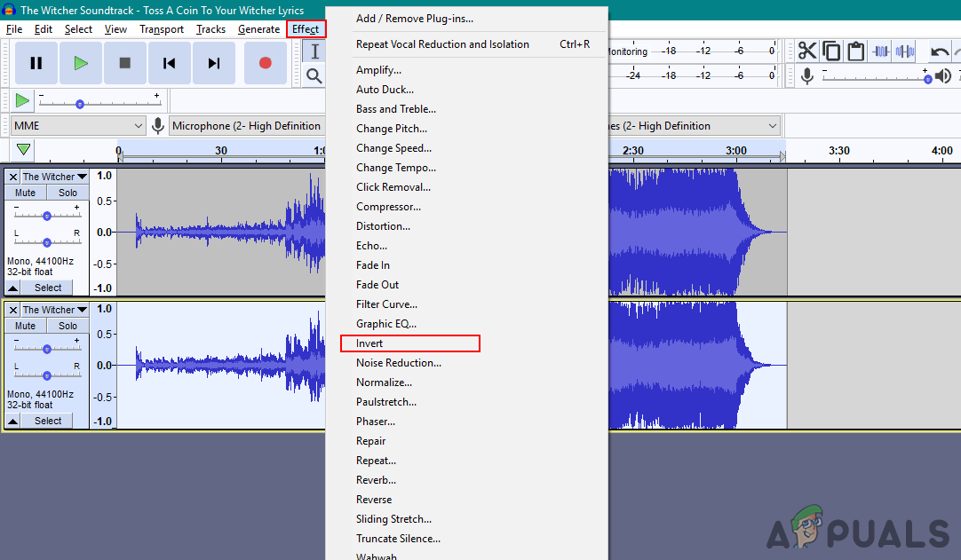
Task: Collapse the second track with up arrow
Action: [x=12, y=421]
